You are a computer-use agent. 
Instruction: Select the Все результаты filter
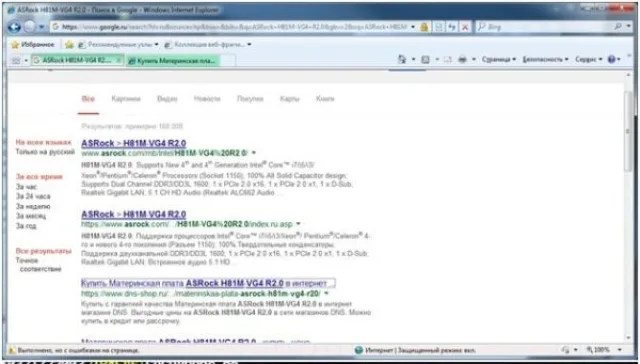[44, 251]
